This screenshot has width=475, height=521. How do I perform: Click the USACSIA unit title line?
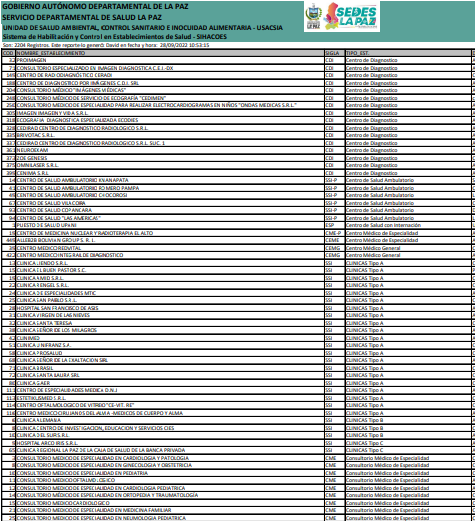coord(143,28)
